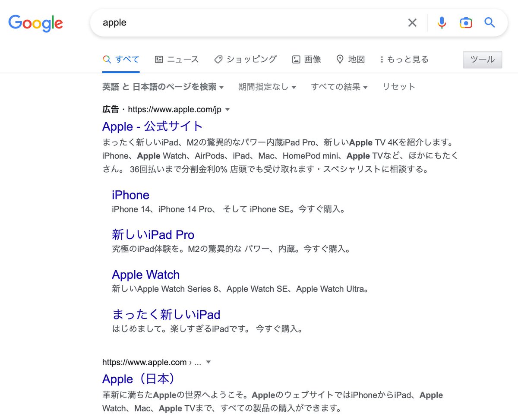Click the リセット link
The width and height of the screenshot is (518, 420).
[399, 87]
